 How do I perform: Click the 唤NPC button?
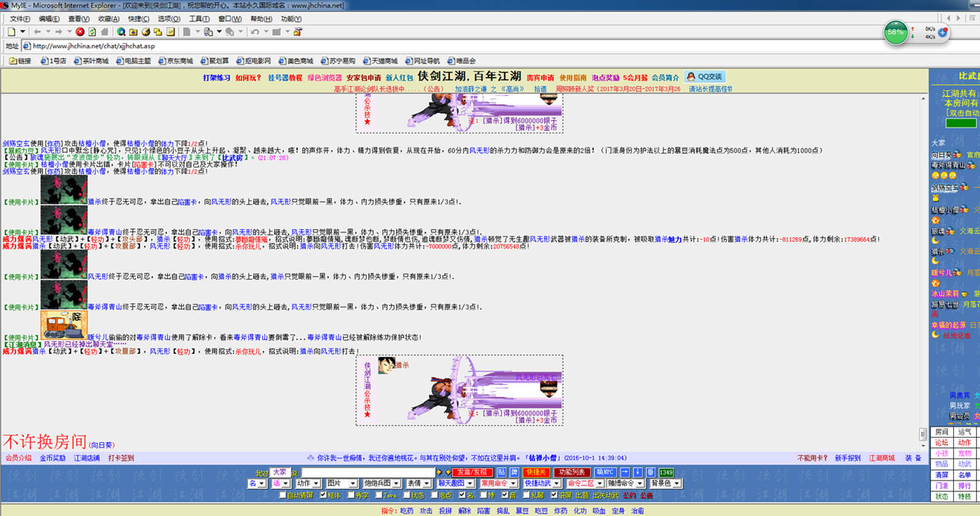click(x=605, y=472)
